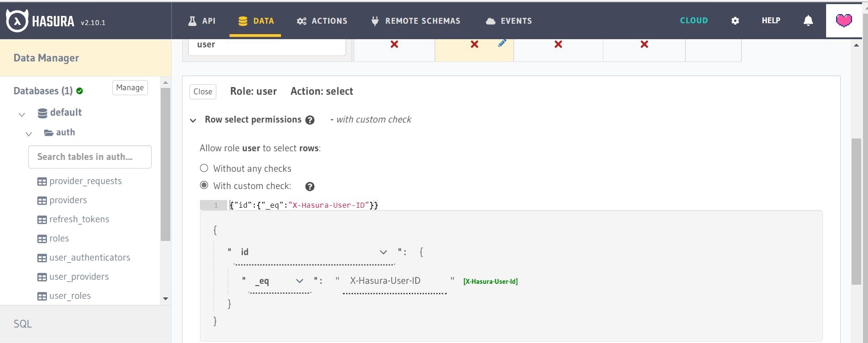The width and height of the screenshot is (868, 343).
Task: Open the _eq operator dropdown
Action: (x=280, y=281)
